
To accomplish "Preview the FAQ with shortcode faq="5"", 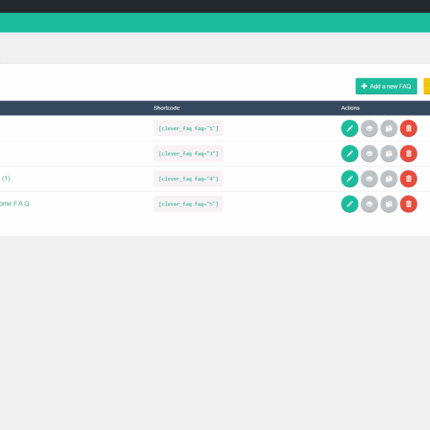I will [x=369, y=204].
